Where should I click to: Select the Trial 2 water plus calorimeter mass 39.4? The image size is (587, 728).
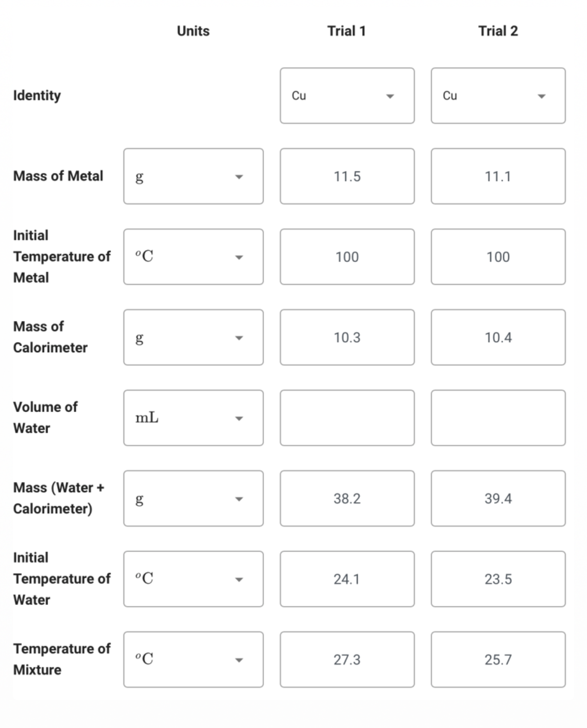pyautogui.click(x=497, y=498)
